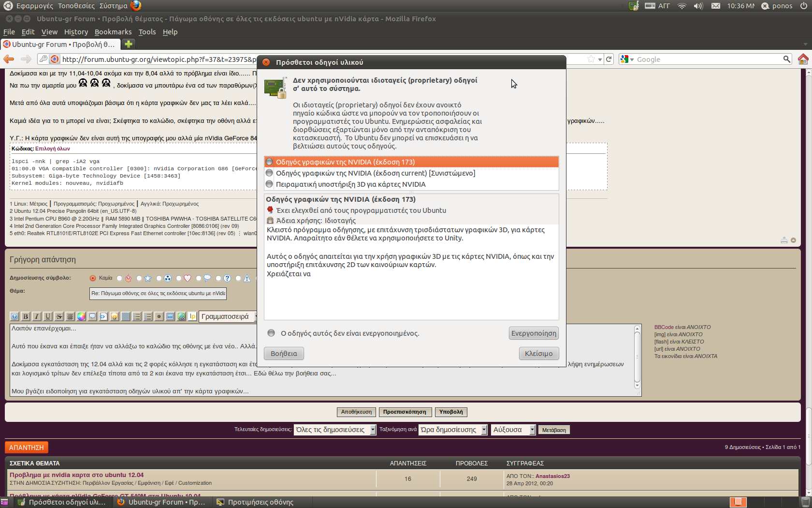Open the 'ponos' user menu in the top panel

click(777, 6)
